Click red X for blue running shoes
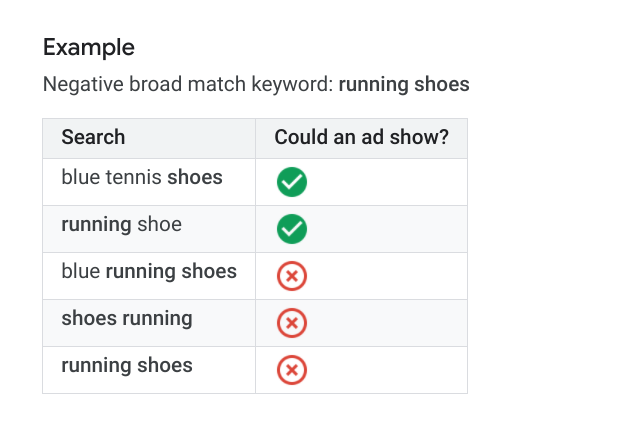627x425 pixels. click(292, 276)
